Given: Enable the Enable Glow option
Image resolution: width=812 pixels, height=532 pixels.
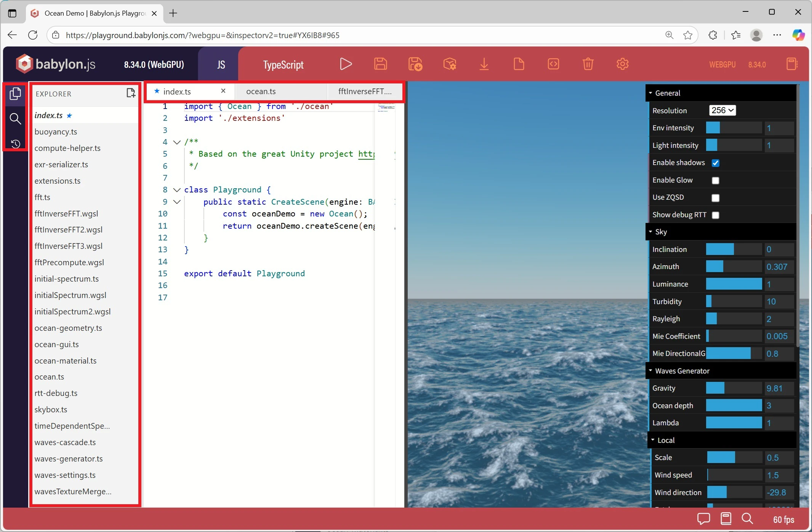Looking at the screenshot, I should pos(716,180).
